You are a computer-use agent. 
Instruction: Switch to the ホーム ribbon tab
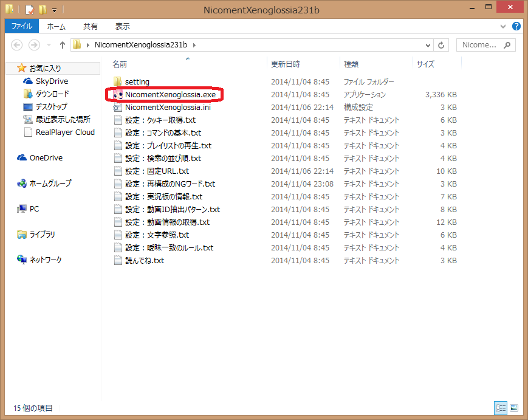coord(56,26)
